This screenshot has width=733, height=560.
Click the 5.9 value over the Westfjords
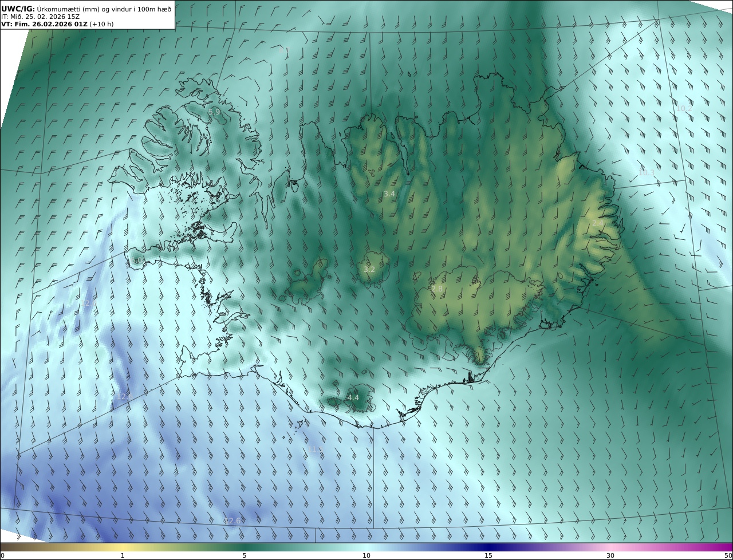pyautogui.click(x=214, y=112)
